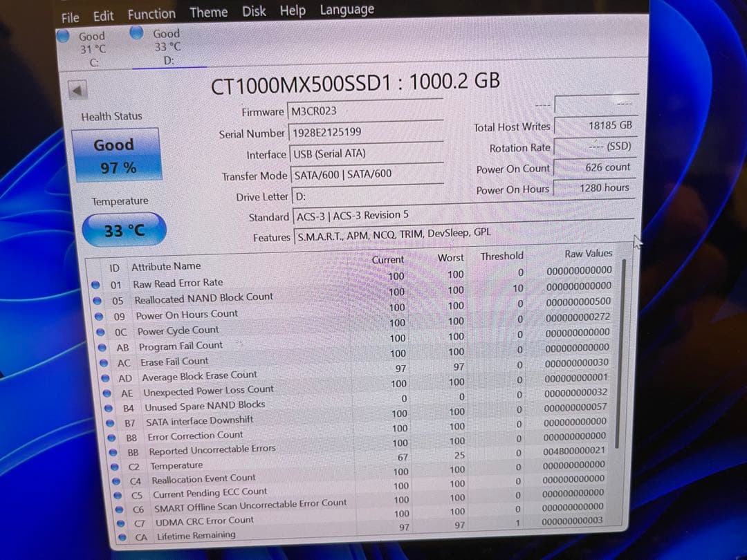
Task: Open the Disk menu
Action: coord(252,11)
